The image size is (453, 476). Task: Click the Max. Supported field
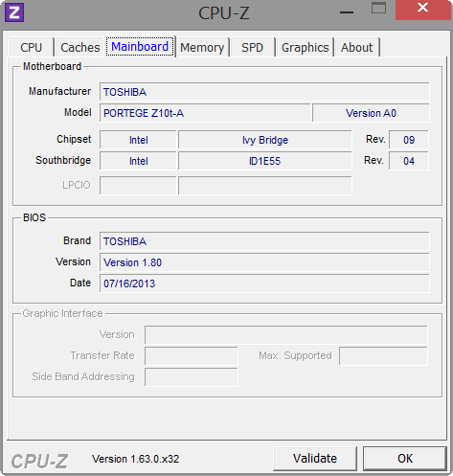click(x=383, y=355)
